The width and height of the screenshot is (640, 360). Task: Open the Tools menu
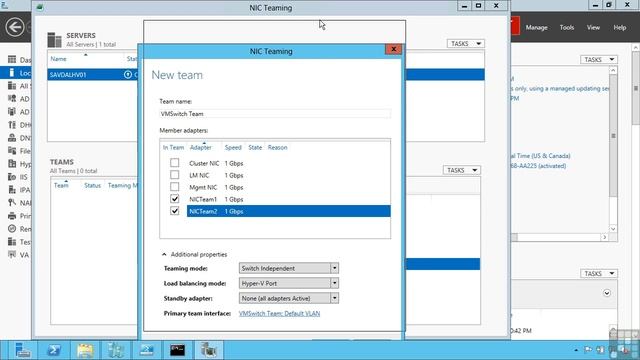click(x=567, y=27)
